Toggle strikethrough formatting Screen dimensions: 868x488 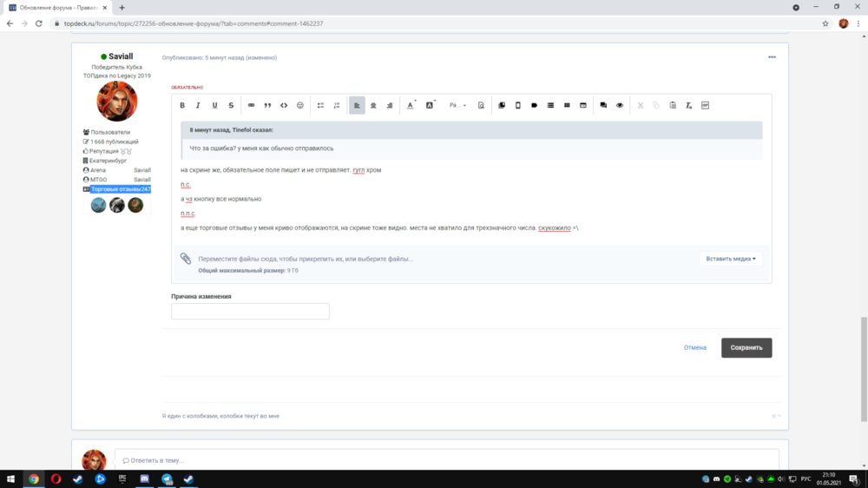(x=231, y=105)
